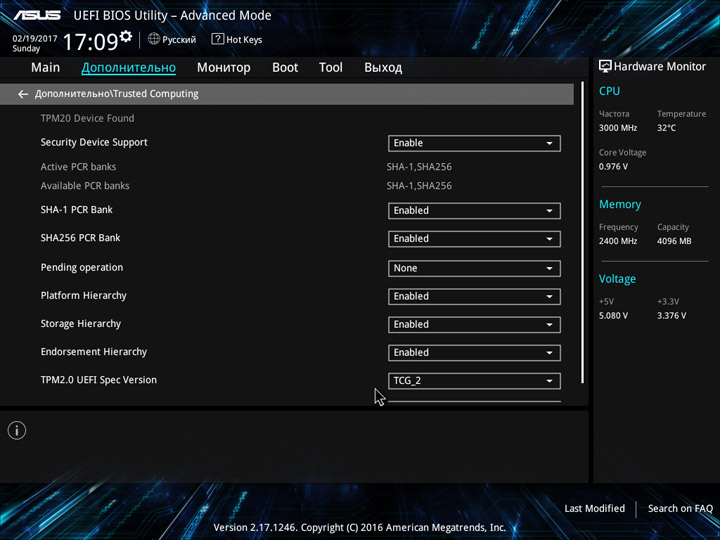
Task: Click the 32°C temperature value
Action: (666, 128)
